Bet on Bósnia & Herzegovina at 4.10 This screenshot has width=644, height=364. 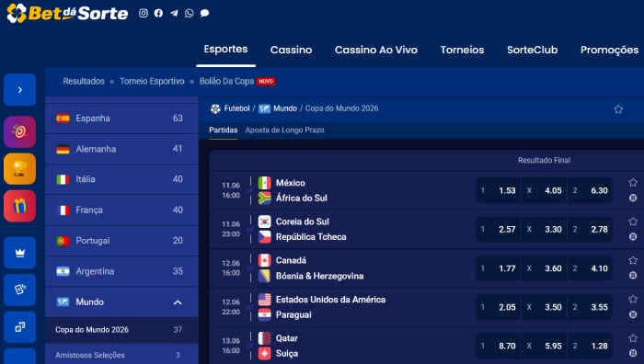[591, 268]
